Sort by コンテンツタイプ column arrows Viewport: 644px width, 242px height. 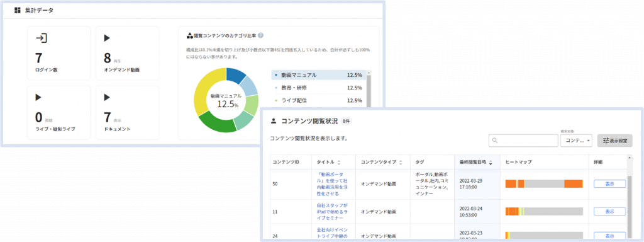point(401,162)
